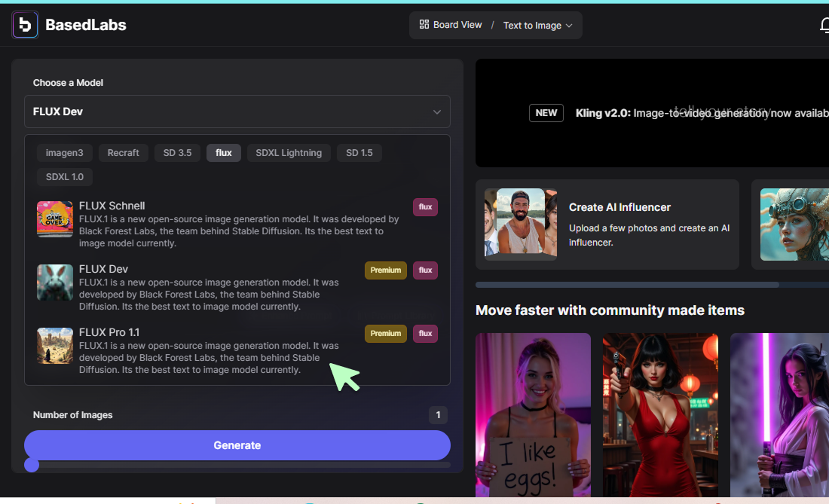Click the Generate button
Image resolution: width=829 pixels, height=504 pixels.
237,444
